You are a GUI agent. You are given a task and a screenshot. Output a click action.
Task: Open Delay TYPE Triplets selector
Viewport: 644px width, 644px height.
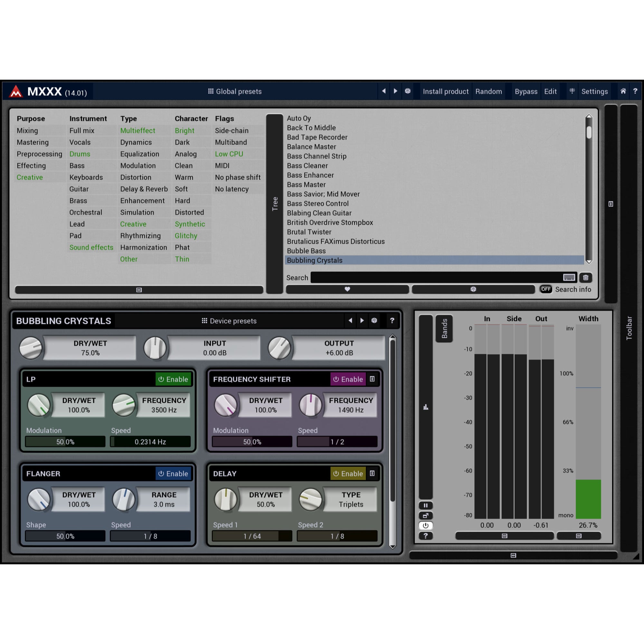click(351, 499)
